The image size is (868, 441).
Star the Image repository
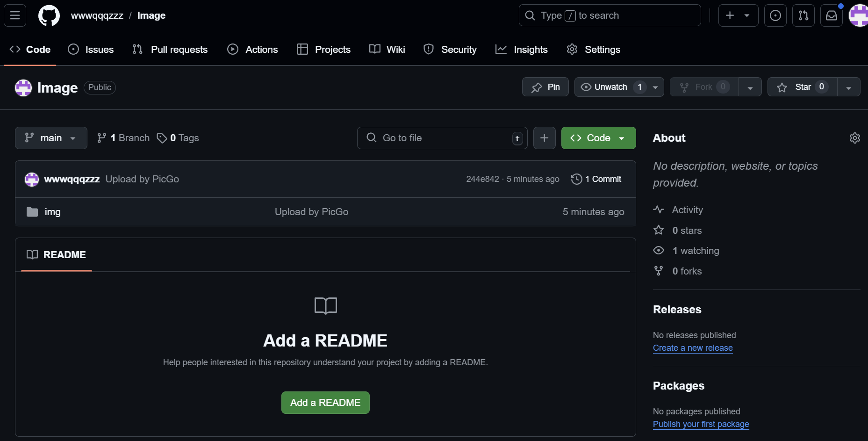point(802,87)
